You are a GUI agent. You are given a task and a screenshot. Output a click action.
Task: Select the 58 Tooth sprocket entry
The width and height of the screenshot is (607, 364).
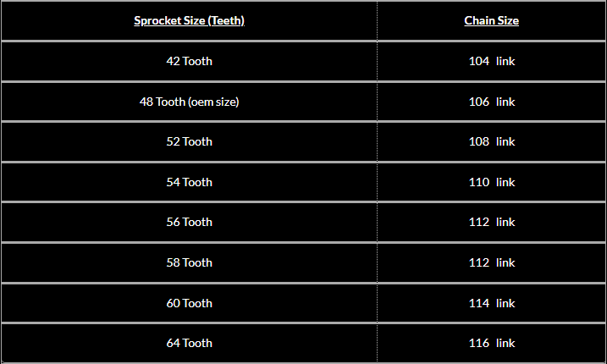(x=189, y=262)
